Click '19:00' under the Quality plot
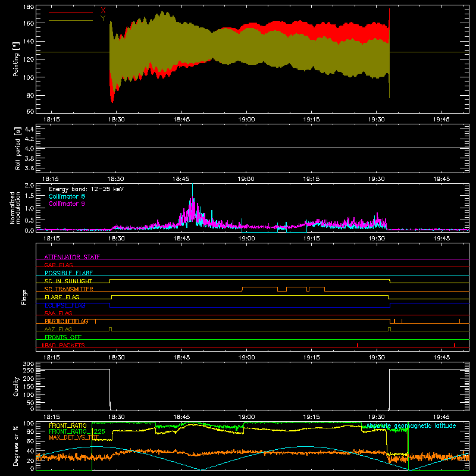 246,417
